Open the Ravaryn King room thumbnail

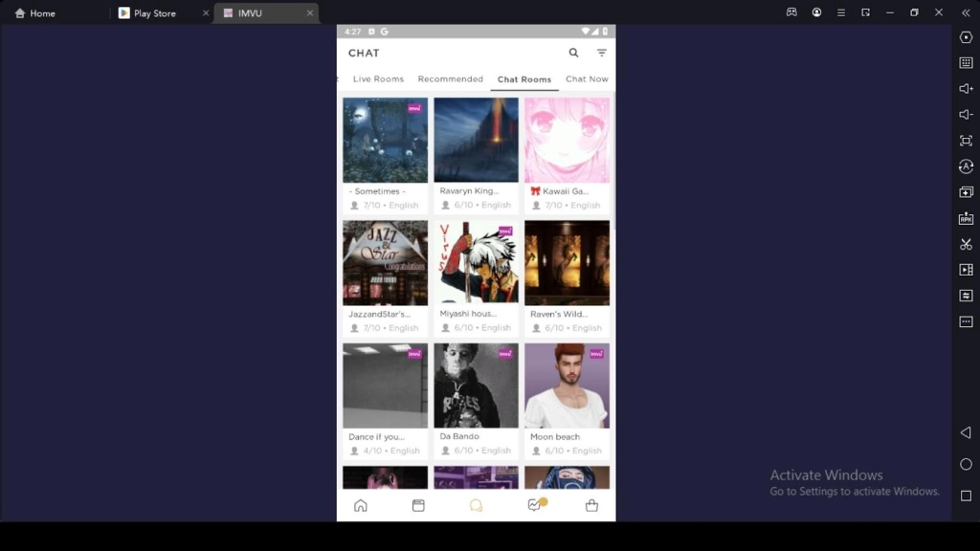coord(477,140)
